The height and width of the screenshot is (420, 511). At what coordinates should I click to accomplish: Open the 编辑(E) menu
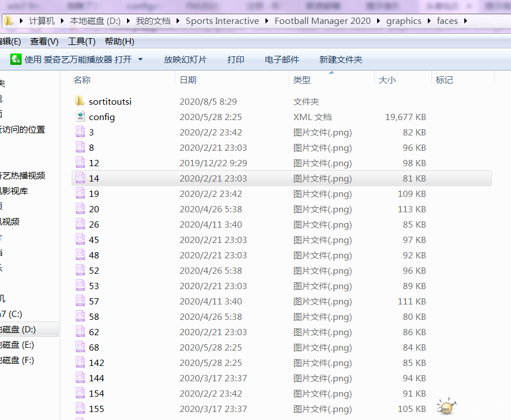10,42
